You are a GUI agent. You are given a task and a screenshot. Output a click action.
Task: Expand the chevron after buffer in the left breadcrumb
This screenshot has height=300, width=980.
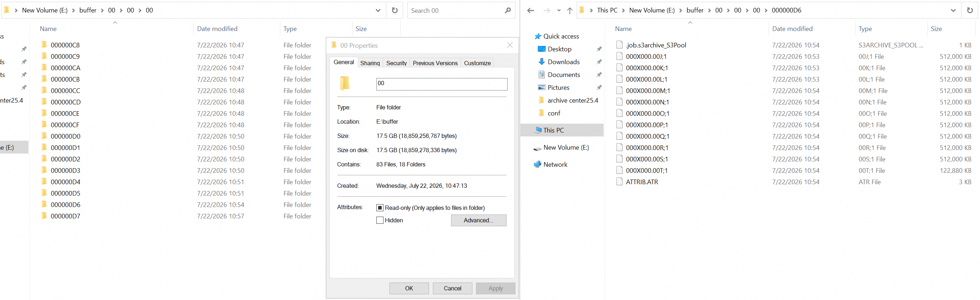(102, 10)
